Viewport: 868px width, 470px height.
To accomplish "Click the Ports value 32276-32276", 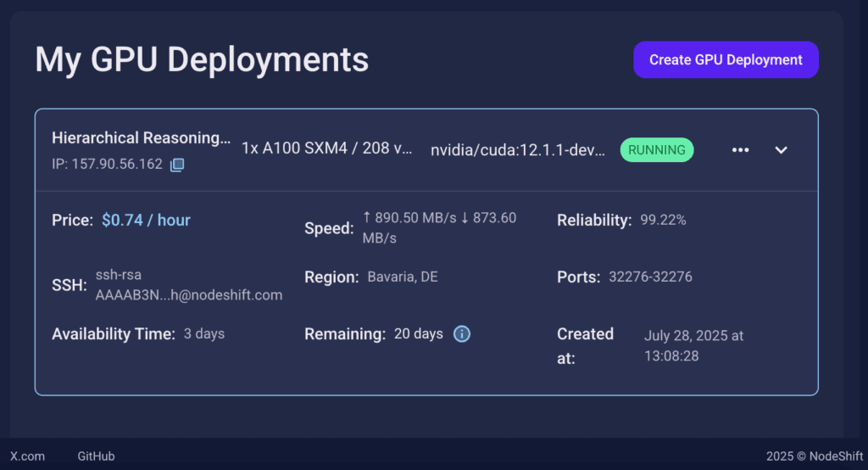I will (x=650, y=277).
